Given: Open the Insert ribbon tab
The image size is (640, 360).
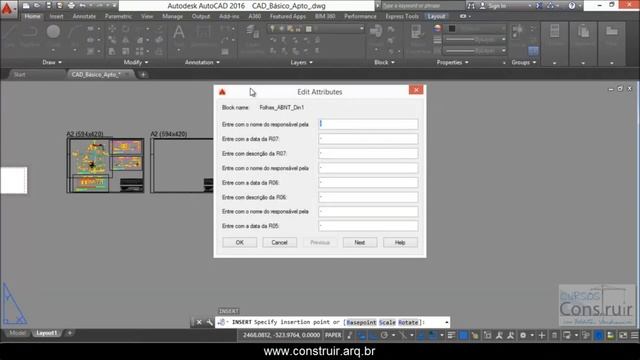Looking at the screenshot, I should 56,16.
